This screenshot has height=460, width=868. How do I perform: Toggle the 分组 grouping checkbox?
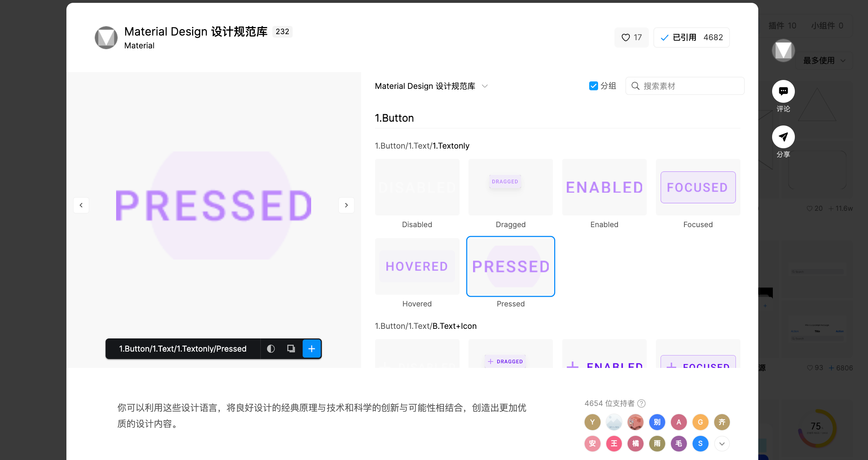(x=593, y=86)
